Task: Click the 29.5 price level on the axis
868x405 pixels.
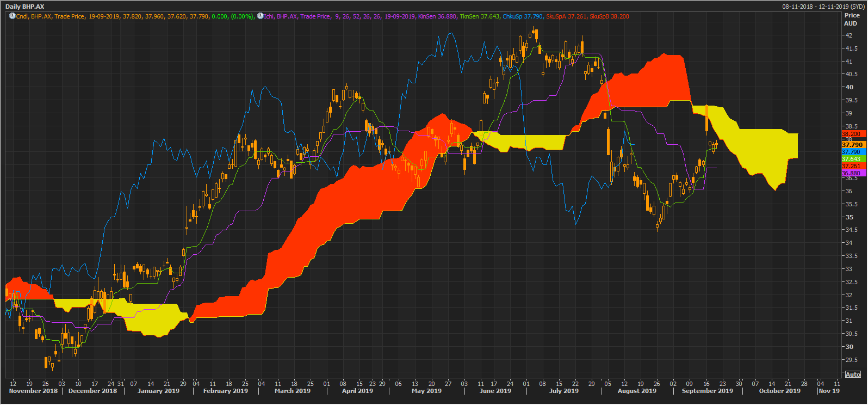Action: pyautogui.click(x=852, y=360)
